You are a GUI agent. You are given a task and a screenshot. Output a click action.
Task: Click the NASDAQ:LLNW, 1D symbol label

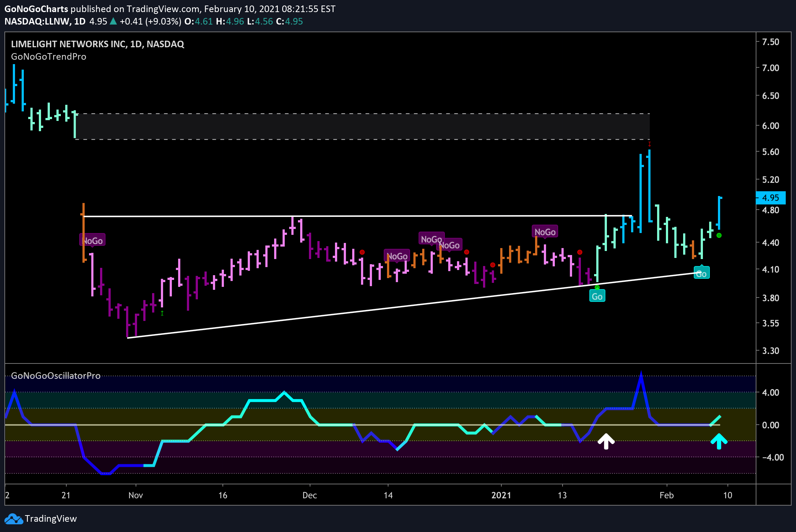[x=45, y=22]
